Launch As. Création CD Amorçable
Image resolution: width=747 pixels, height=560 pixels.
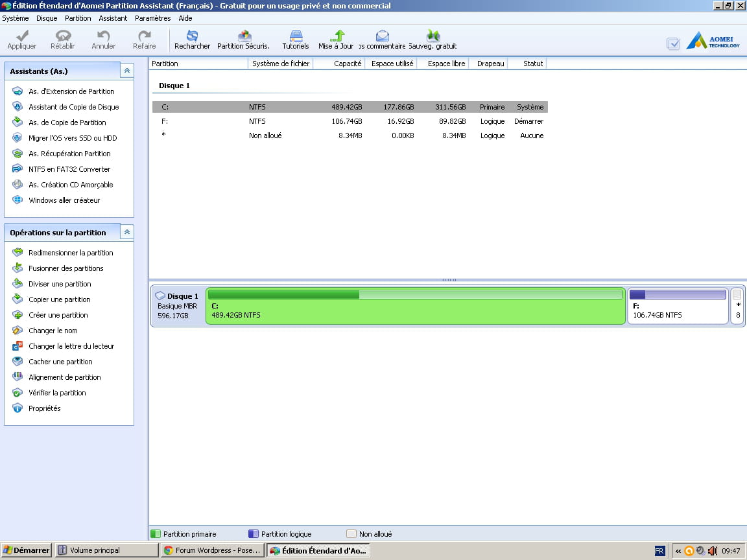click(71, 185)
